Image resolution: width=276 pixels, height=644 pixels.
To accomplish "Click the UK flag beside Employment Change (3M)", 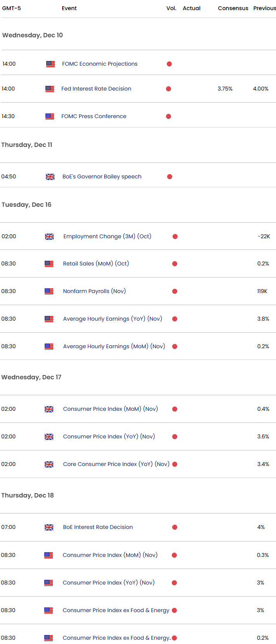I will click(x=49, y=237).
